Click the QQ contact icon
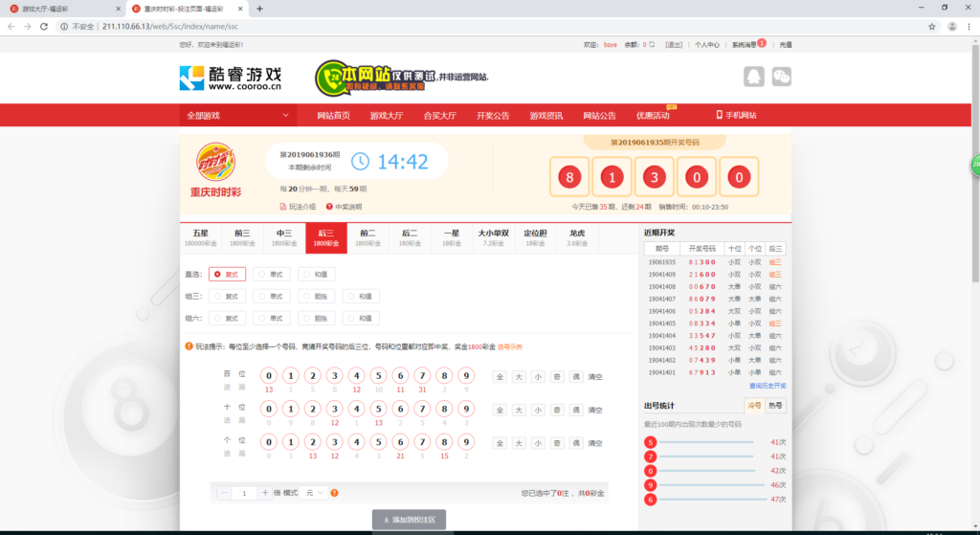 coord(754,78)
